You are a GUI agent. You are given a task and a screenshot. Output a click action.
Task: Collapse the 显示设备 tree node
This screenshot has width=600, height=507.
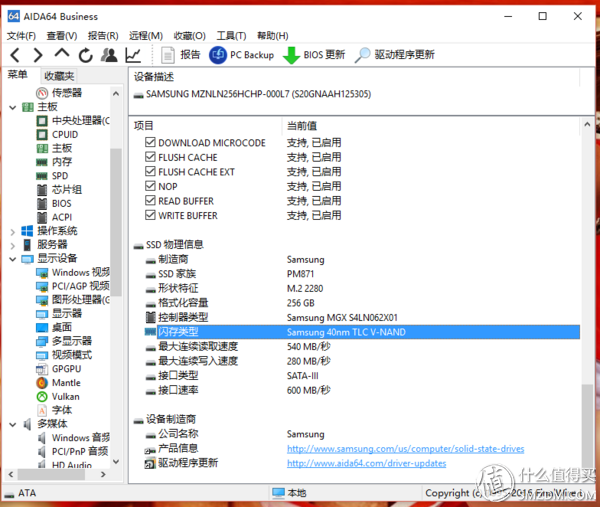[12, 259]
